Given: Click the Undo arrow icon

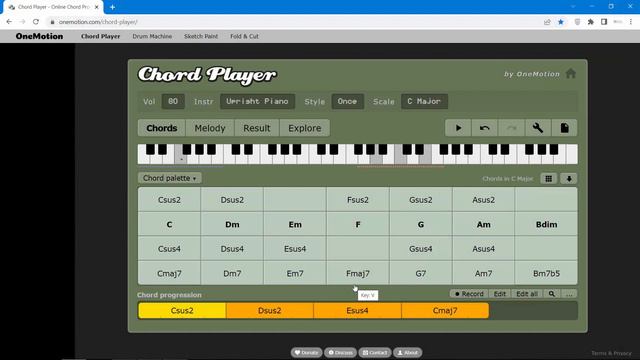Looking at the screenshot, I should [x=484, y=128].
